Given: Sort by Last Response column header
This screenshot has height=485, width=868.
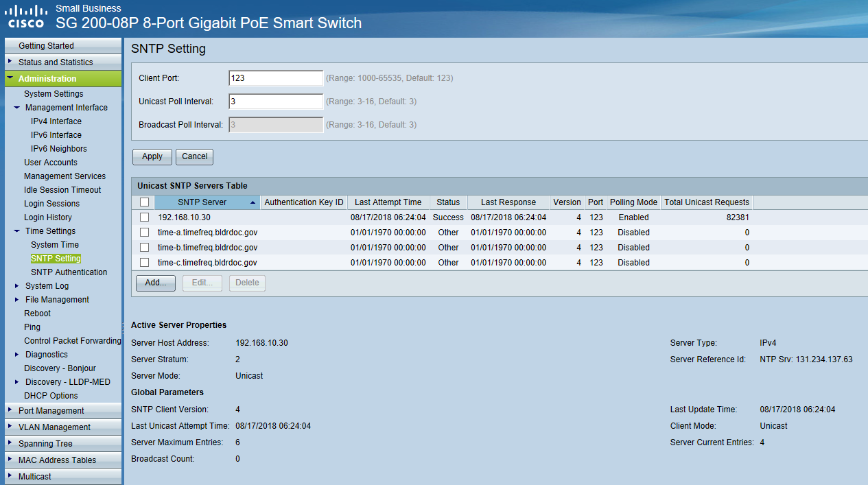Looking at the screenshot, I should click(508, 202).
